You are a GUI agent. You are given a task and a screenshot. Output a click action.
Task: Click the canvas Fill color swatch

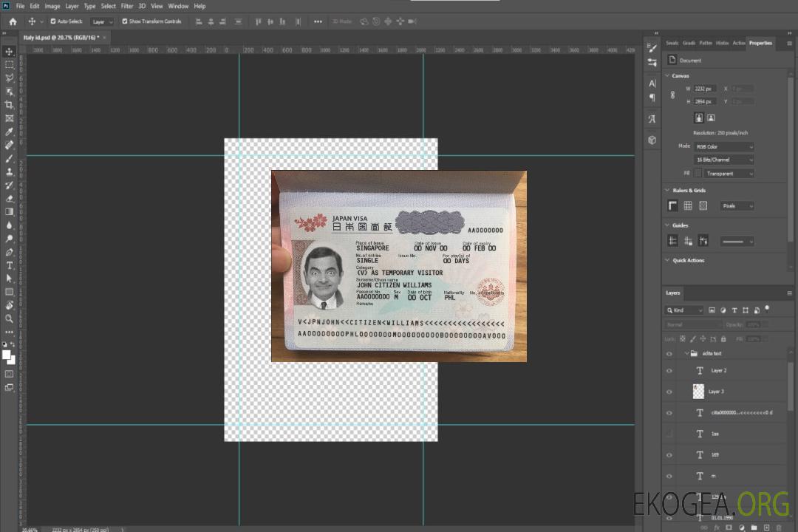click(x=698, y=174)
